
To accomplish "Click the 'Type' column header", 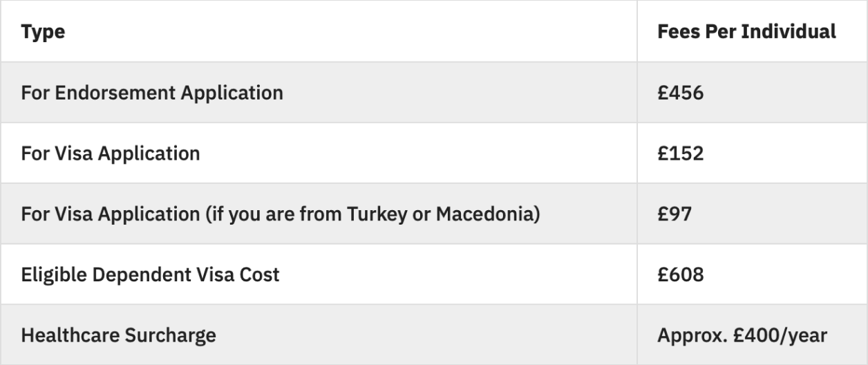I will pos(43,32).
